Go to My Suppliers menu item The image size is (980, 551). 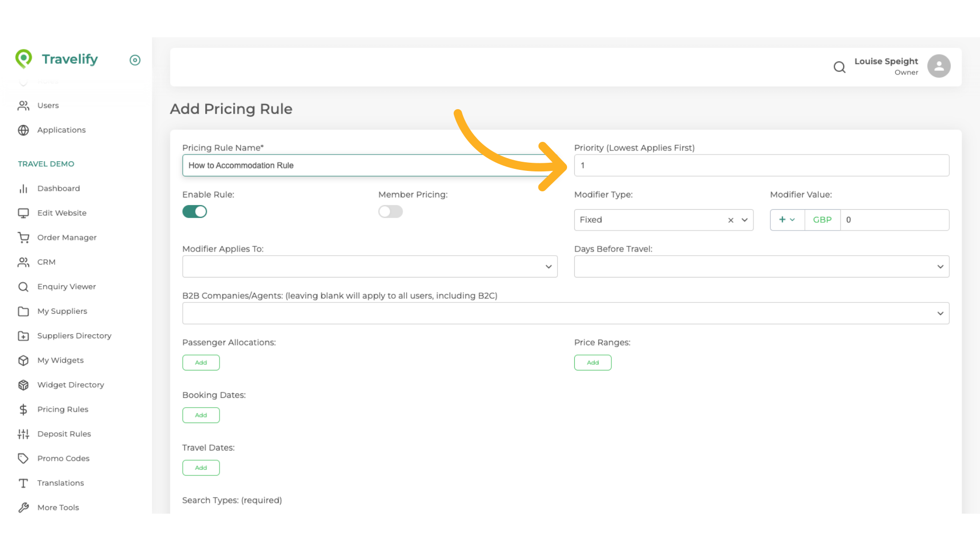point(62,311)
